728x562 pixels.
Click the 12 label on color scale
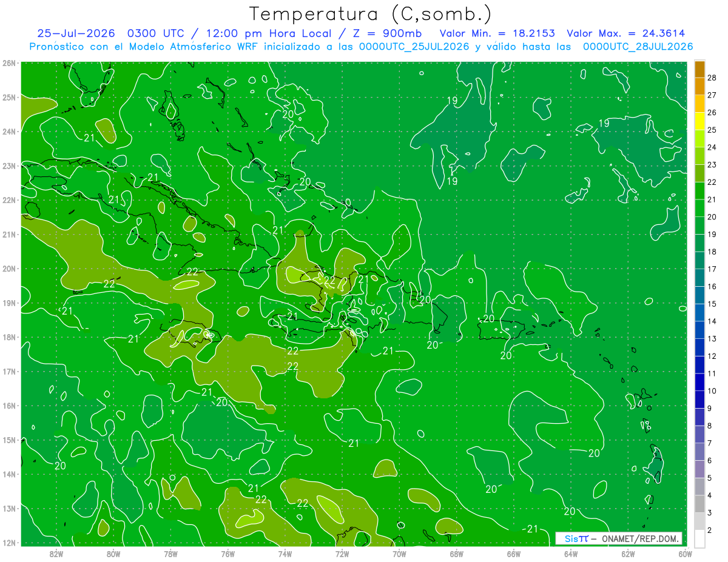tap(712, 356)
